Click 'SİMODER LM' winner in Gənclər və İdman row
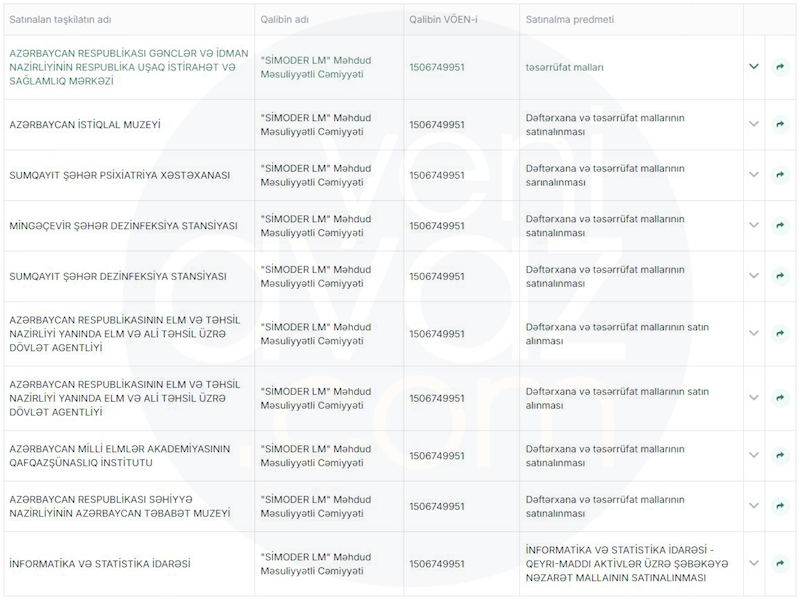This screenshot has height=602, width=800. tap(316, 67)
